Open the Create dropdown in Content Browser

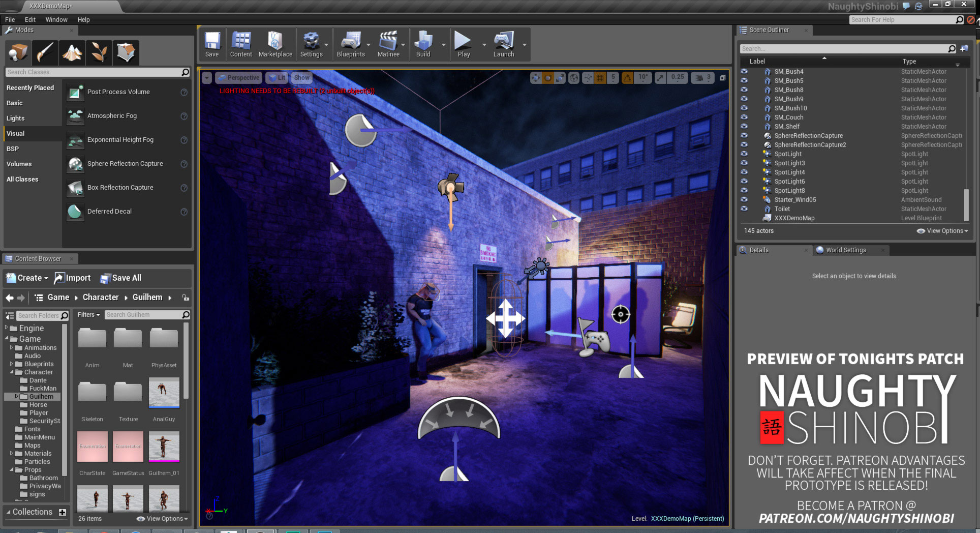pos(27,278)
